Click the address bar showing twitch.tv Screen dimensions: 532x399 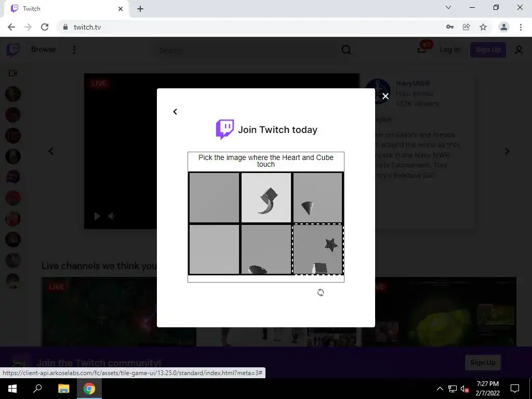[x=251, y=27]
